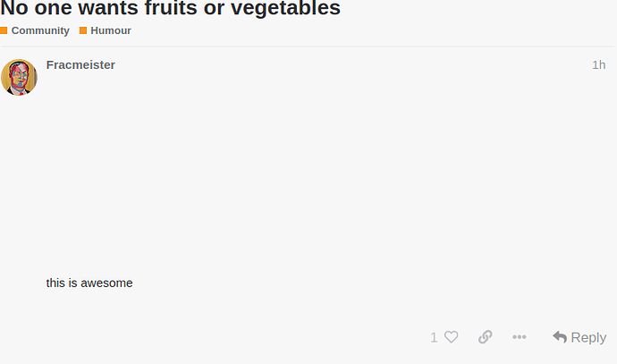Image resolution: width=617 pixels, height=364 pixels.
Task: Open Fracmeister's avatar picture
Action: click(x=19, y=77)
